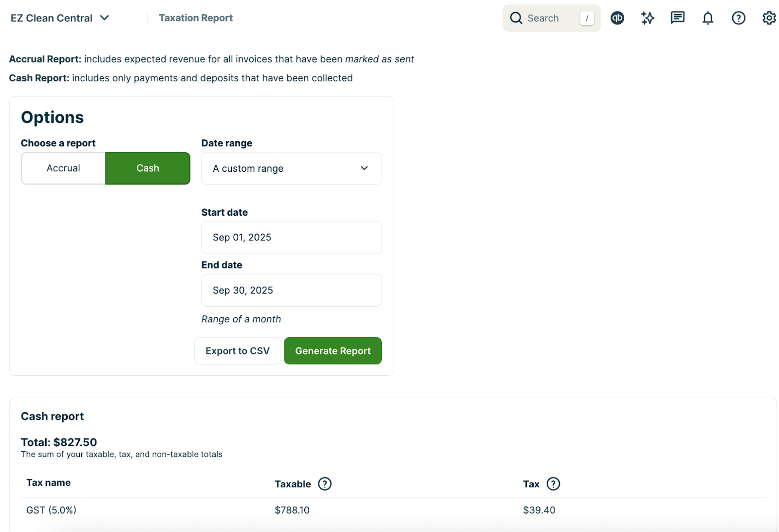Open the messages chat icon
The image size is (779, 532).
677,18
